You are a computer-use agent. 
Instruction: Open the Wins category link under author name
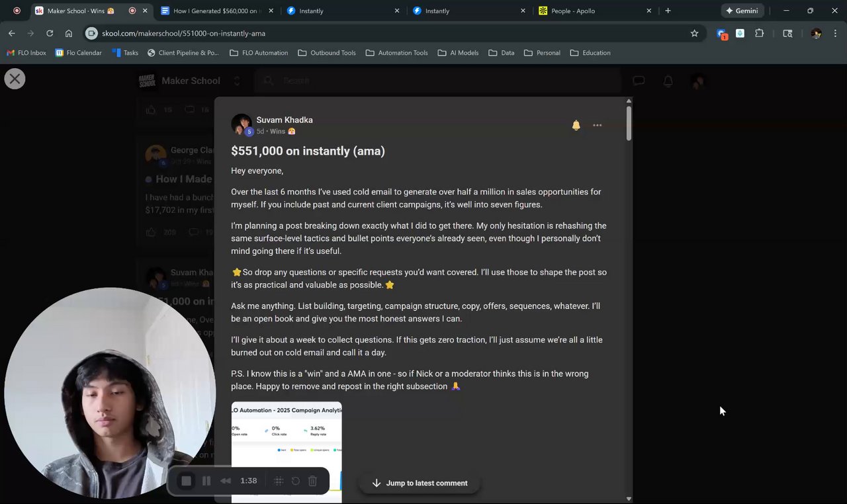(283, 132)
